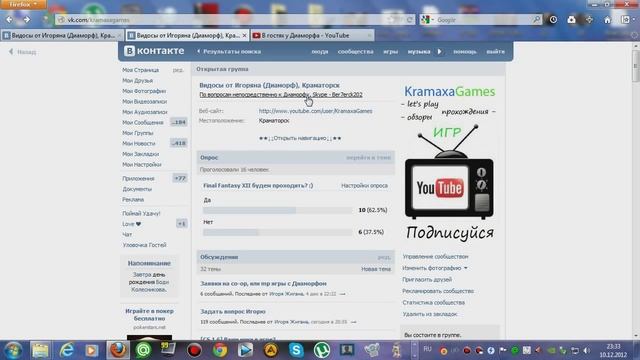Click the Да poll result bar
This screenshot has width=640, height=360.
pyautogui.click(x=278, y=210)
